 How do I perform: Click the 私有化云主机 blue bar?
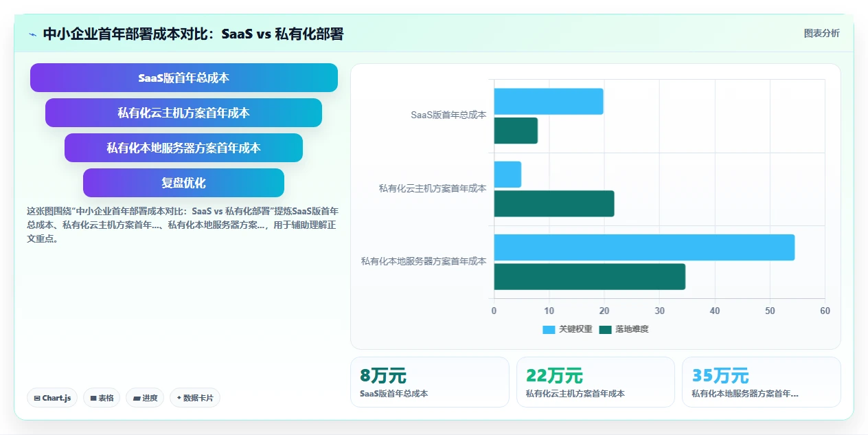507,175
